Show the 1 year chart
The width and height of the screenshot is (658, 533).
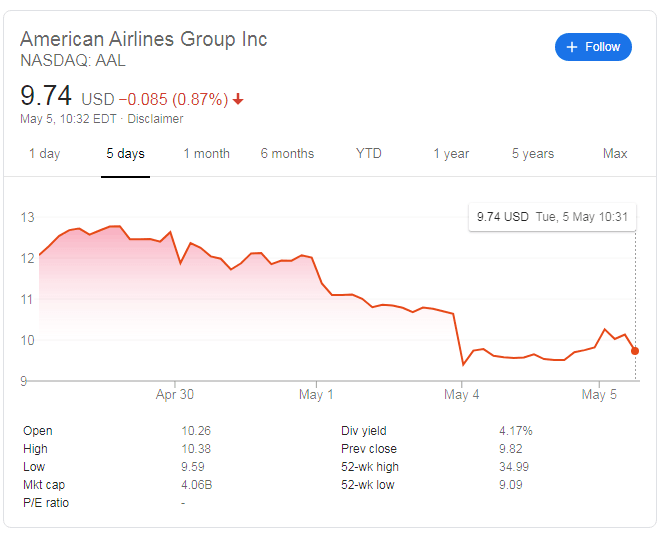tap(451, 154)
